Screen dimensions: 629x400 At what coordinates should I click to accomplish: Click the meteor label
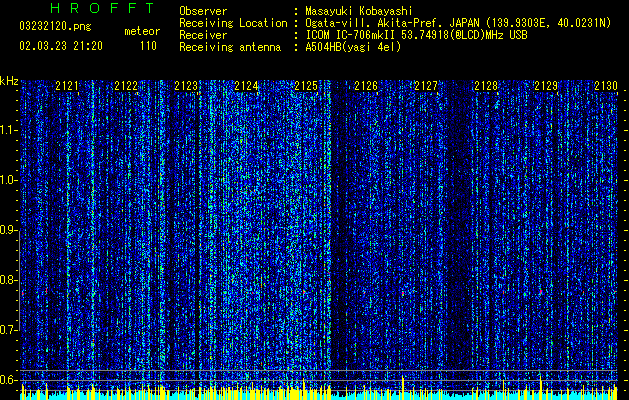[x=142, y=31]
